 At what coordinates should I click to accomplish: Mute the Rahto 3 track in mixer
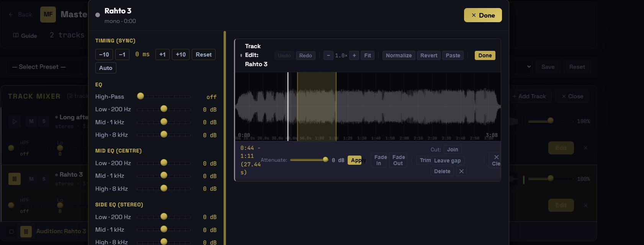pyautogui.click(x=31, y=178)
